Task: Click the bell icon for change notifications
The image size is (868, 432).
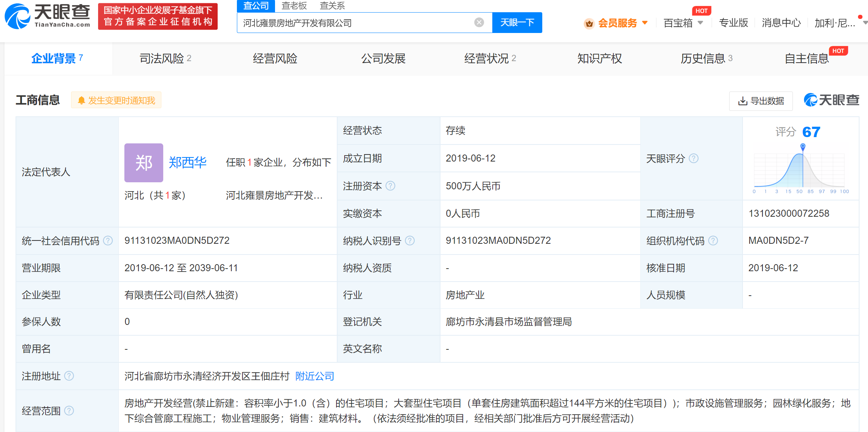Action: pos(81,100)
